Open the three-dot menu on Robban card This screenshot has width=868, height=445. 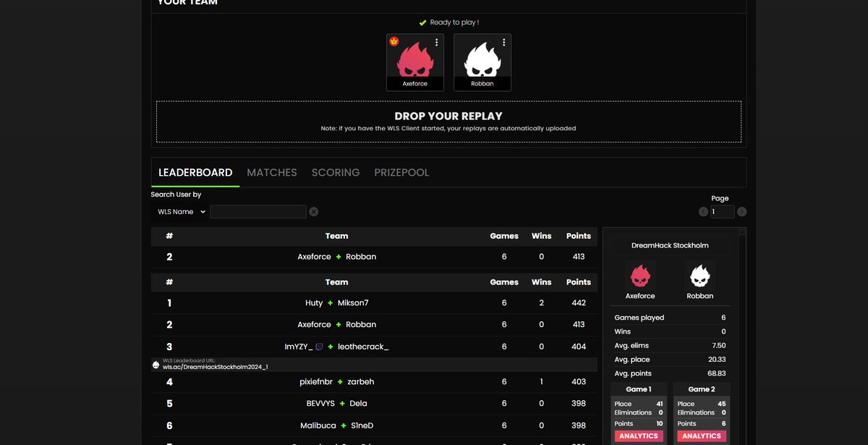(x=503, y=43)
